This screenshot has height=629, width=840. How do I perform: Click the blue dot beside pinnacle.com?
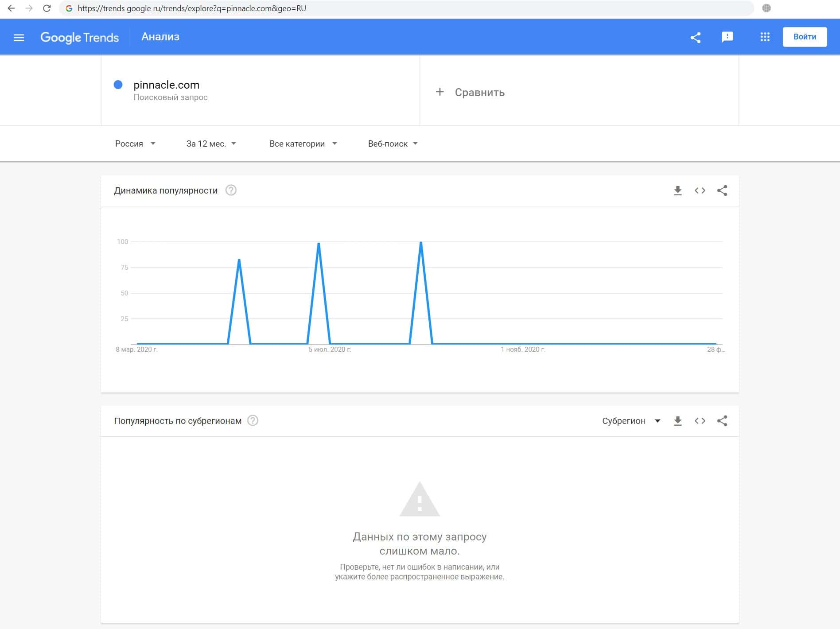pos(118,85)
